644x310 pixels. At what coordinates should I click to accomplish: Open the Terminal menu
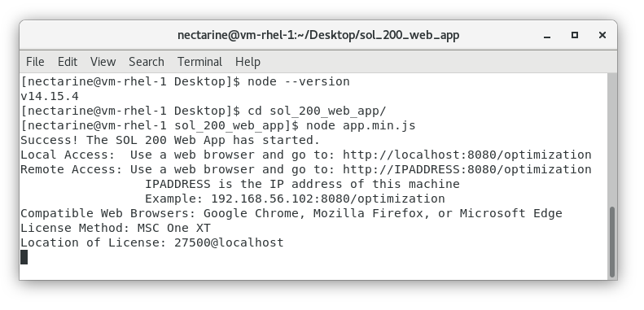coord(199,62)
